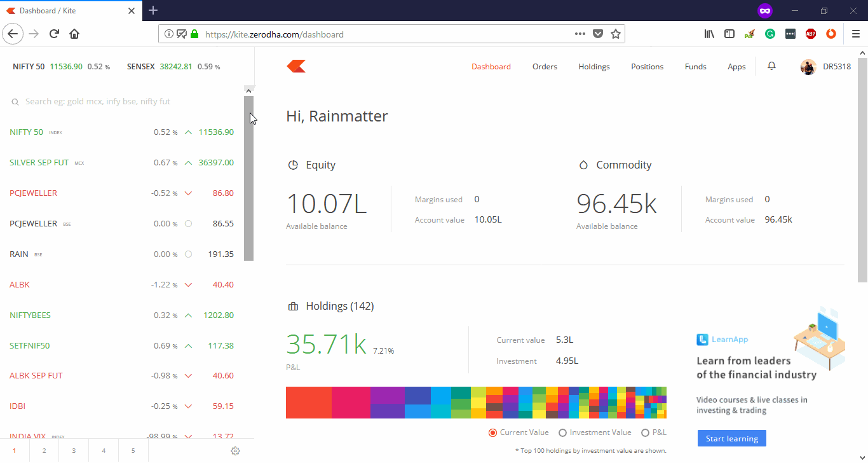The height and width of the screenshot is (463, 868).
Task: Open the DR5318 profile avatar
Action: pyautogui.click(x=808, y=67)
